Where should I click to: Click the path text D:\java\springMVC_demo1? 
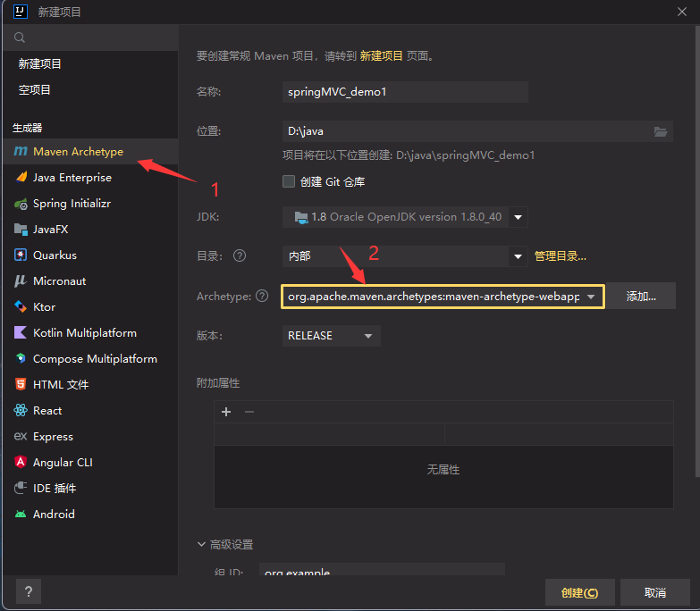[465, 155]
